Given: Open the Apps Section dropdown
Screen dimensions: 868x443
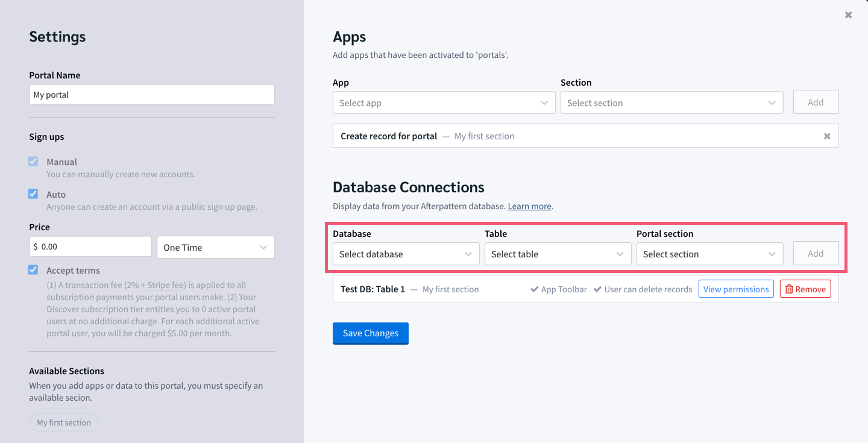Looking at the screenshot, I should point(671,103).
